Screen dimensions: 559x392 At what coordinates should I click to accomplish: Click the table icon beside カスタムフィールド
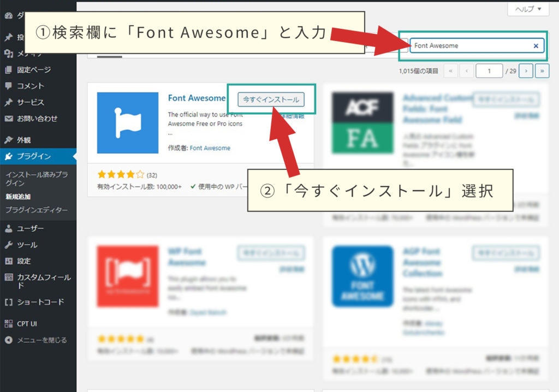9,277
